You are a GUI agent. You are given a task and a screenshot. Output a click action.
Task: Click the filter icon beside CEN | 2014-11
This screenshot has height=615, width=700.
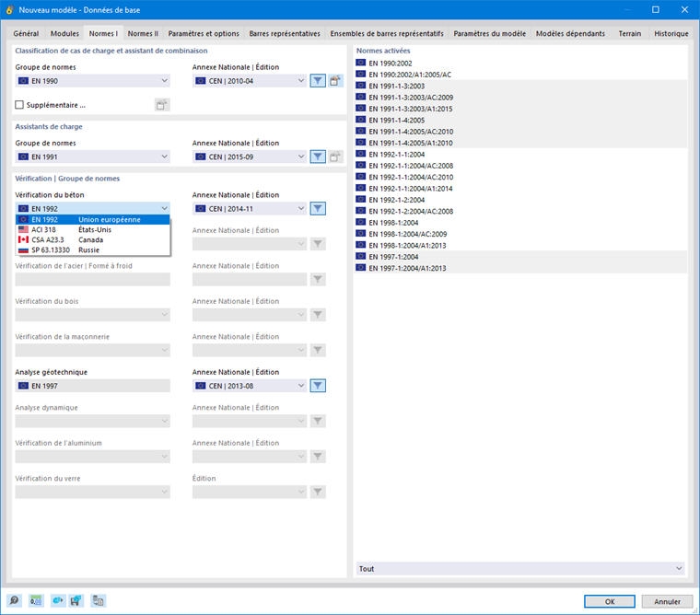(x=318, y=208)
